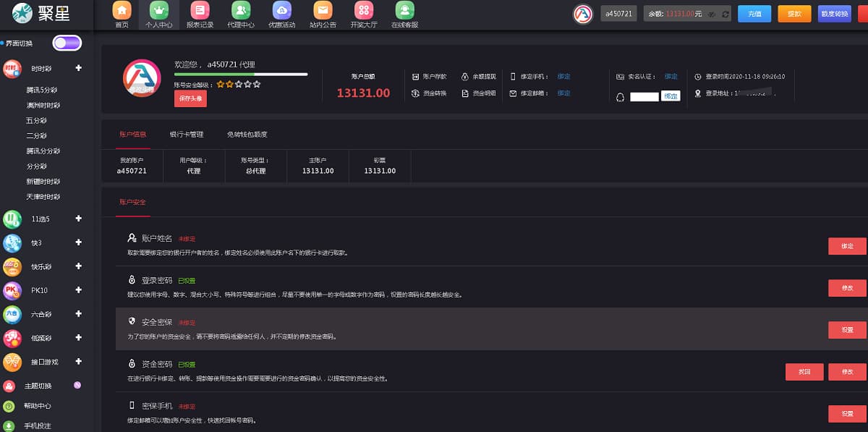The height and width of the screenshot is (432, 868).
Task: Expand the 11选5 game category
Action: (78, 219)
